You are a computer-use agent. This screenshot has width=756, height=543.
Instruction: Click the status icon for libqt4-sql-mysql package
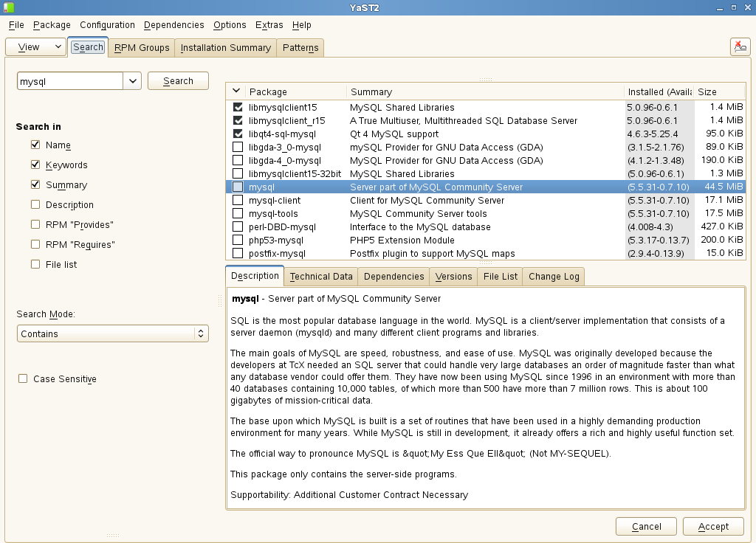(238, 134)
